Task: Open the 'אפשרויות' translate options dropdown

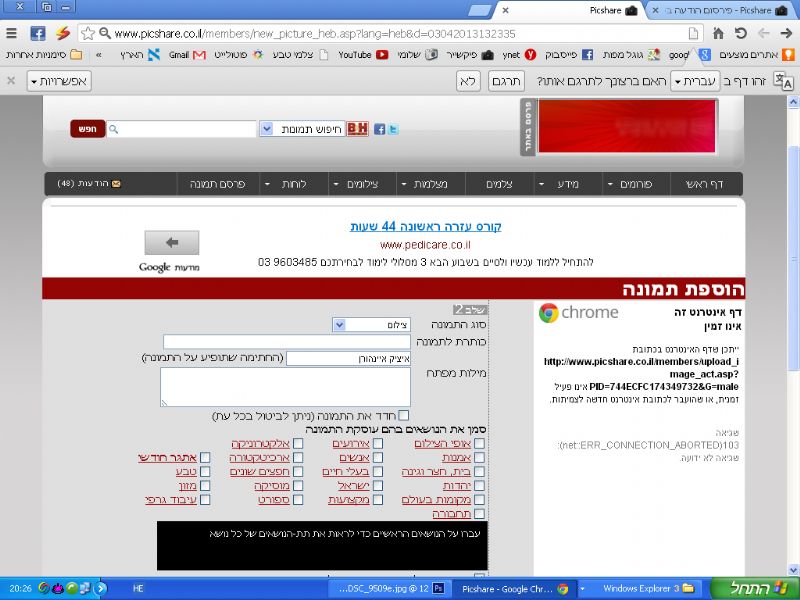Action: click(x=60, y=81)
